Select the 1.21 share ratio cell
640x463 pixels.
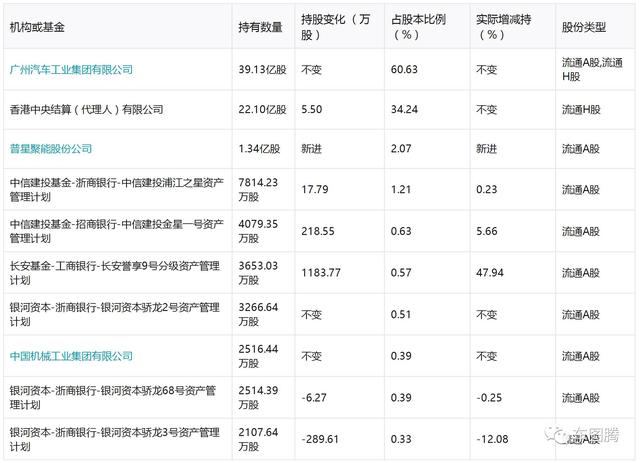pos(401,189)
